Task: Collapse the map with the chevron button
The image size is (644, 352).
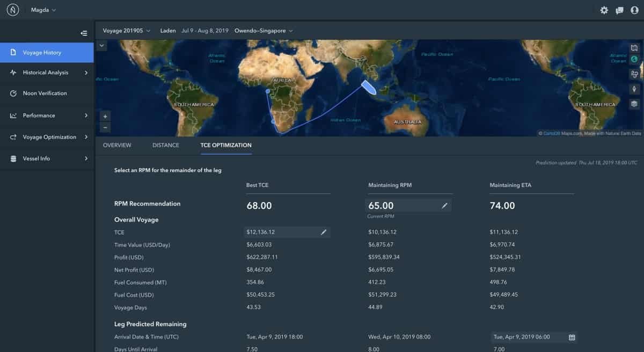Action: coord(102,46)
